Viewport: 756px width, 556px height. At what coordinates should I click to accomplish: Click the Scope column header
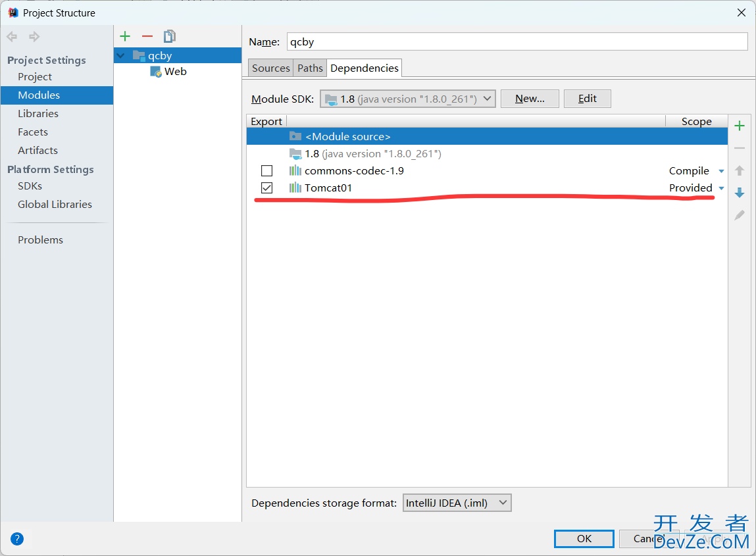click(696, 121)
